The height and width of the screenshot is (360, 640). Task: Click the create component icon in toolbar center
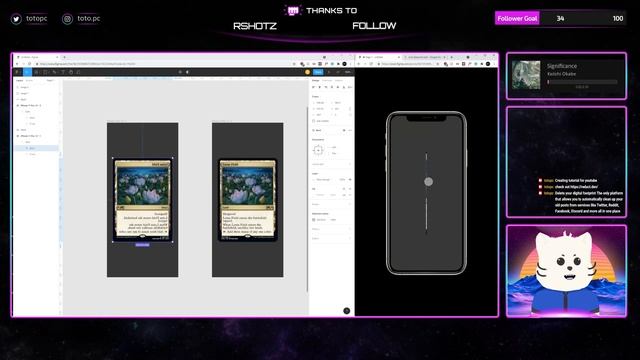pos(180,72)
